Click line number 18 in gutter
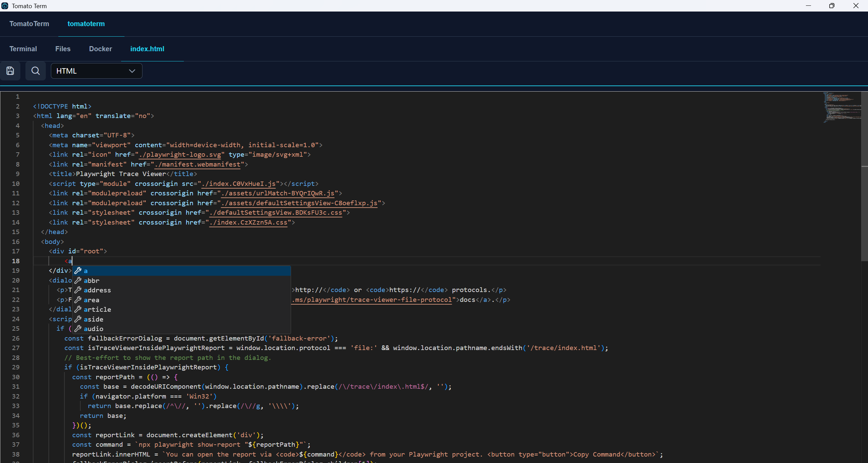 [16, 261]
